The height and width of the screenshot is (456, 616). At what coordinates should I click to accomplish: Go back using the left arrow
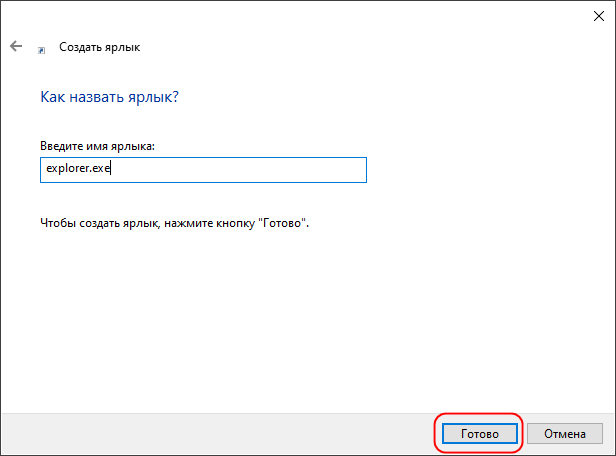(16, 46)
